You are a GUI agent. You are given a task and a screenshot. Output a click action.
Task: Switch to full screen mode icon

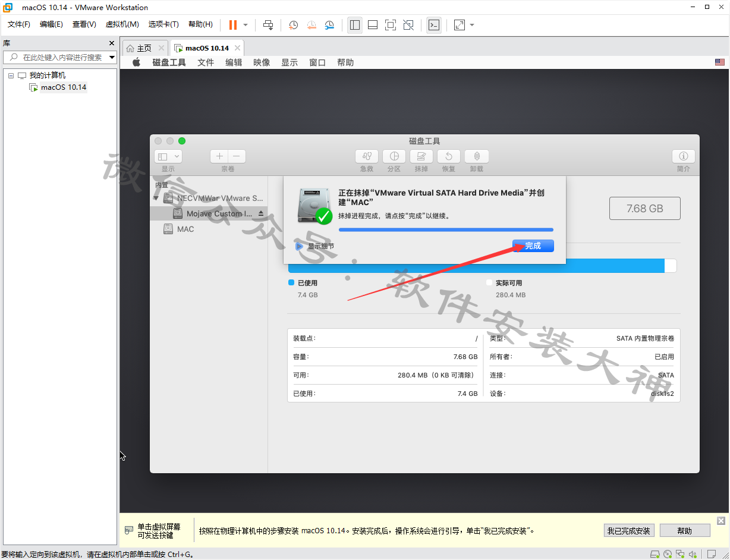click(391, 25)
